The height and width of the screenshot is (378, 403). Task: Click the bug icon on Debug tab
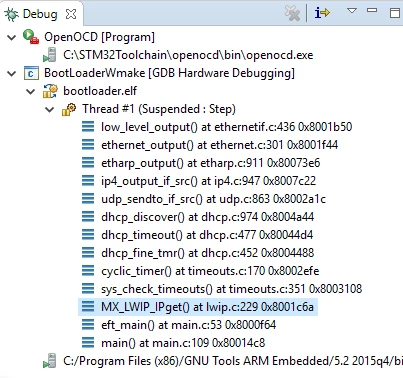(11, 15)
